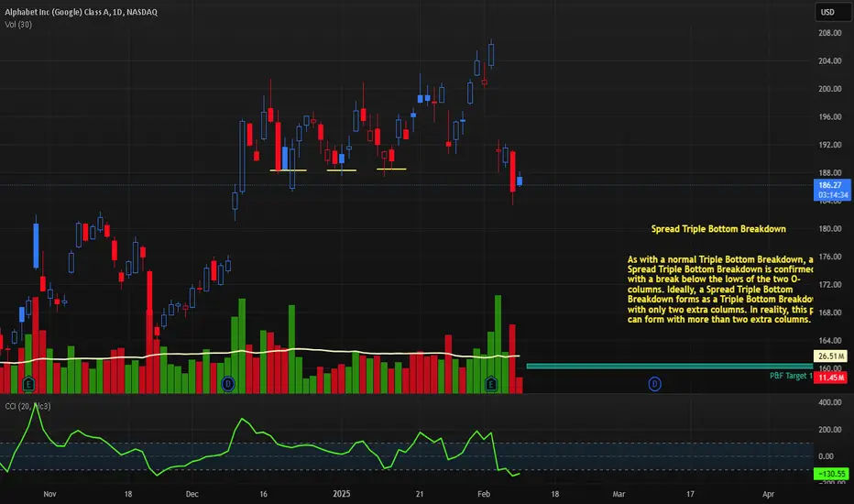Click the 26.51M volume average label
Screen dimensions: 854x504
click(x=831, y=356)
